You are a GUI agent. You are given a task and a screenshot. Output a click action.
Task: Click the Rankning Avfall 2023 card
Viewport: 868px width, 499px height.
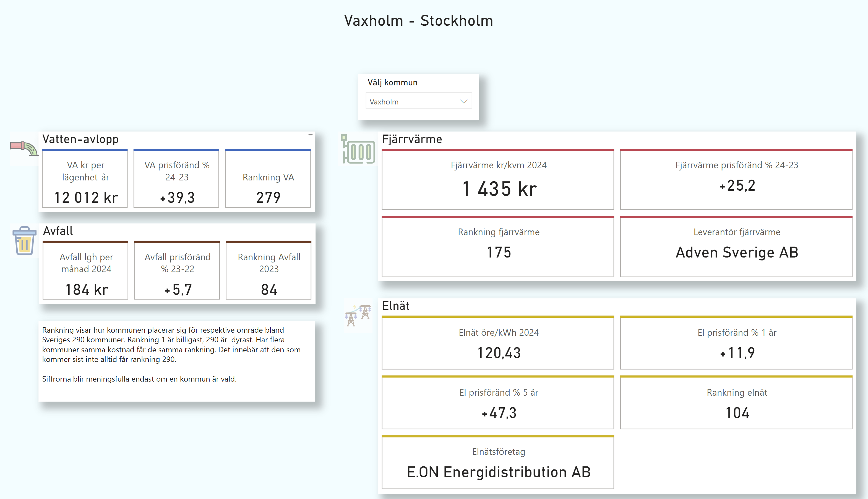[x=269, y=271]
